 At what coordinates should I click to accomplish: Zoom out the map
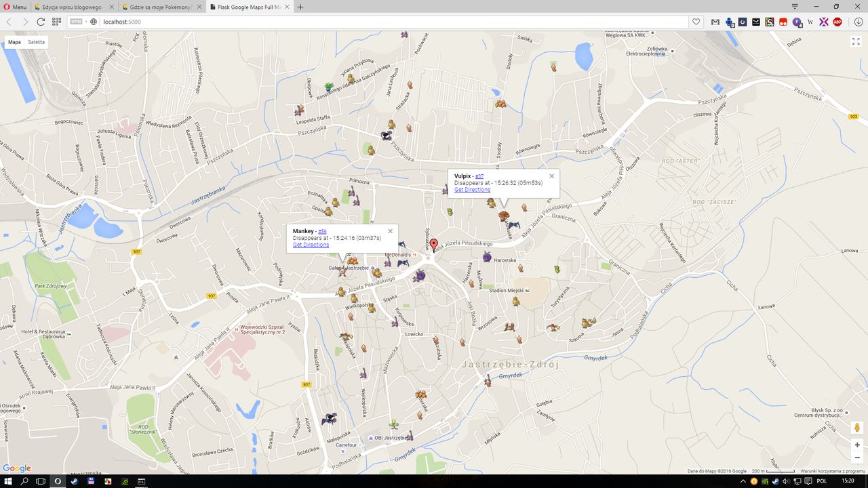click(857, 457)
